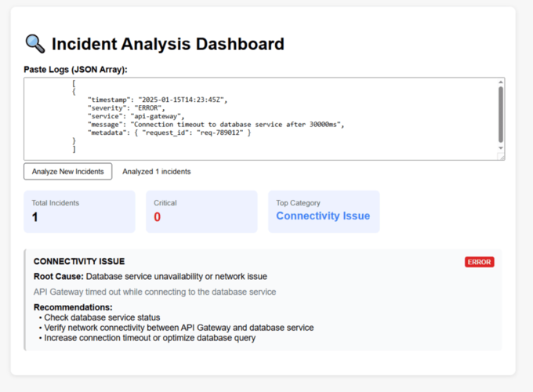Click the "message" line in the logs
Screen dimensions: 533x392
[x=216, y=125]
